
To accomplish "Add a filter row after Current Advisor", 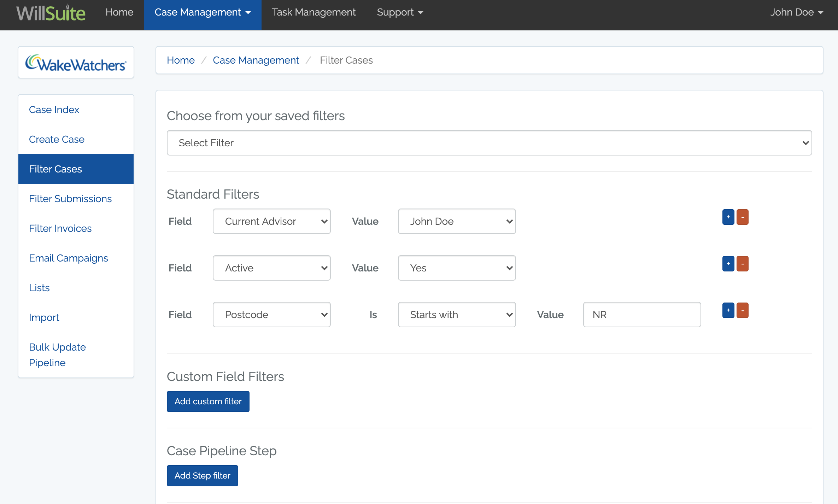I will coord(728,217).
